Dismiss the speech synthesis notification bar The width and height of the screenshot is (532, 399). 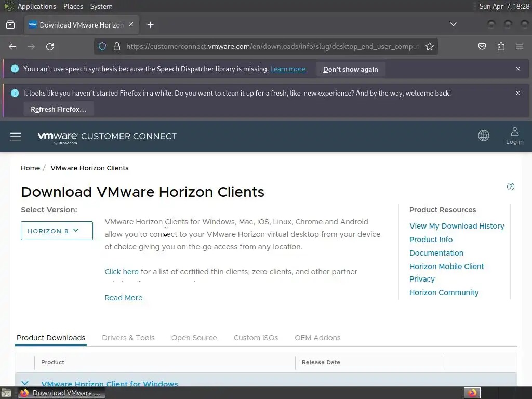[518, 69]
